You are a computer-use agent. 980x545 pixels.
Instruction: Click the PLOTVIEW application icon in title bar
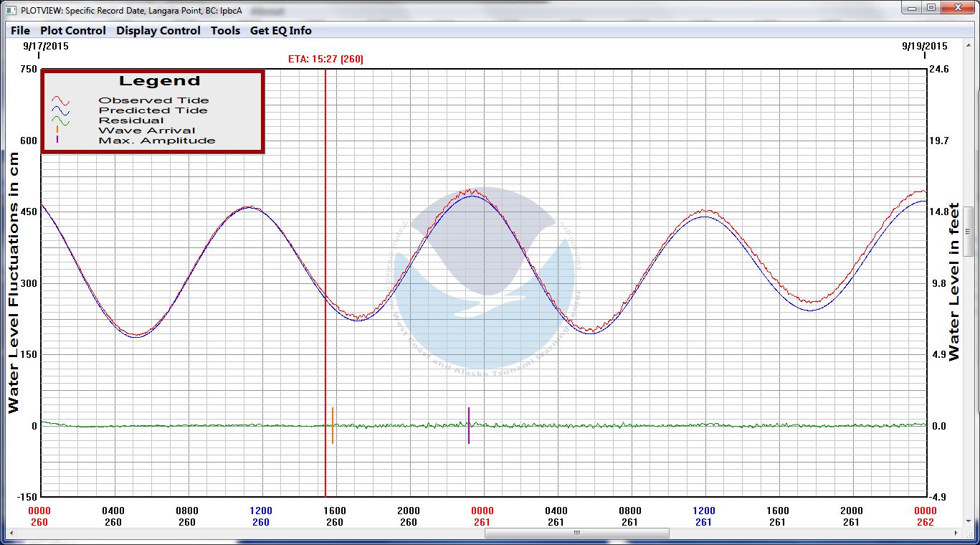pyautogui.click(x=11, y=10)
